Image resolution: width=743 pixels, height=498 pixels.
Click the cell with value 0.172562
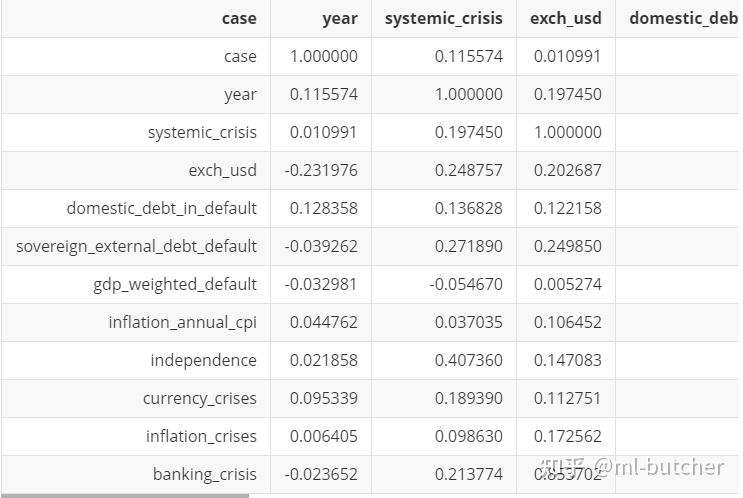(x=568, y=436)
